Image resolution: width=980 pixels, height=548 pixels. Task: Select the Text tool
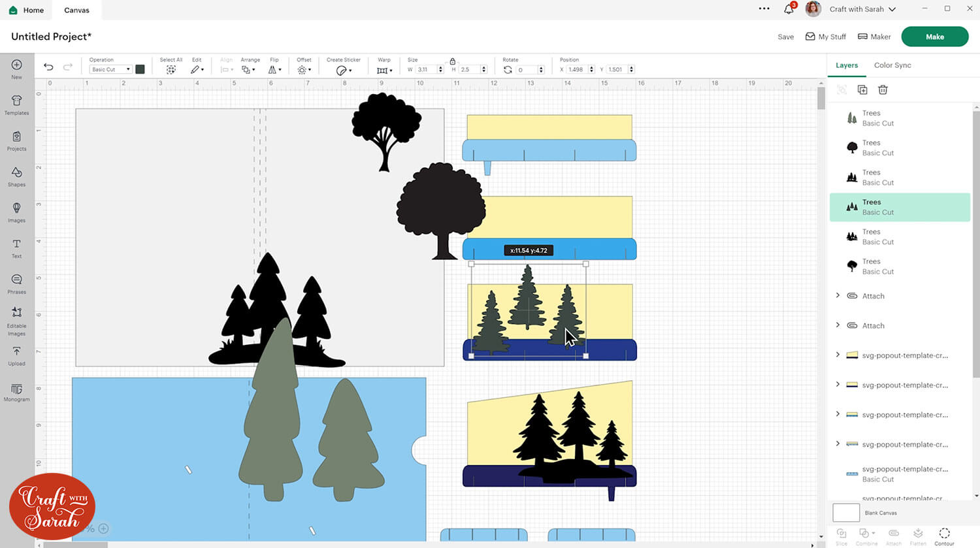[16, 248]
